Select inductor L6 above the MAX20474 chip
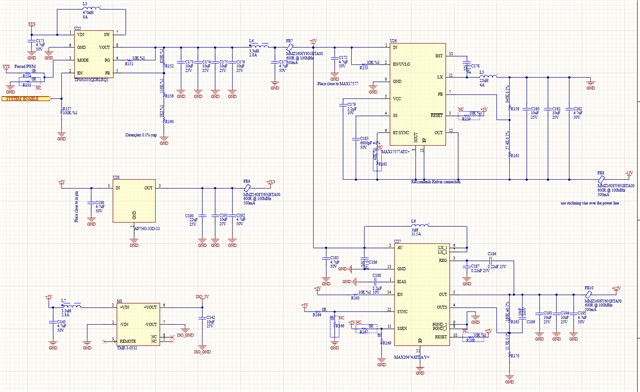This screenshot has width=640, height=392. pos(419,225)
